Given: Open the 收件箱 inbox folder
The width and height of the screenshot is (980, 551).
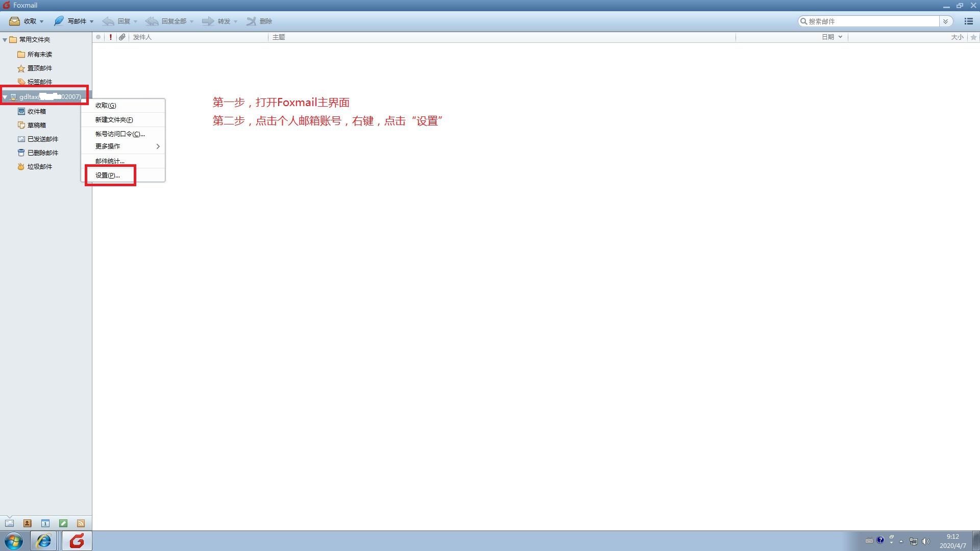Looking at the screenshot, I should pos(36,111).
